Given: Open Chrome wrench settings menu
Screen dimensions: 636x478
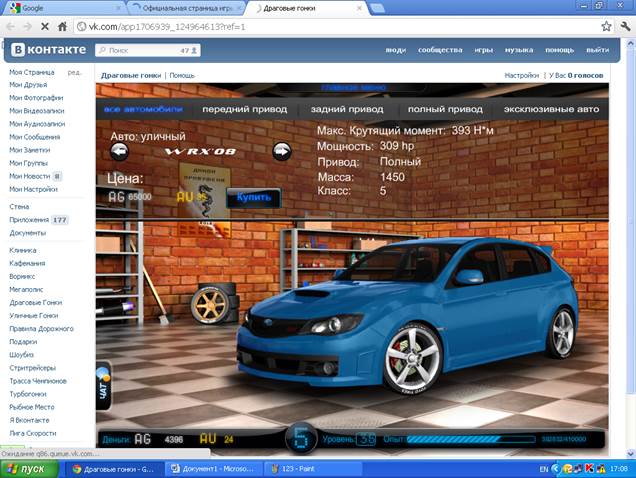Looking at the screenshot, I should coord(625,27).
